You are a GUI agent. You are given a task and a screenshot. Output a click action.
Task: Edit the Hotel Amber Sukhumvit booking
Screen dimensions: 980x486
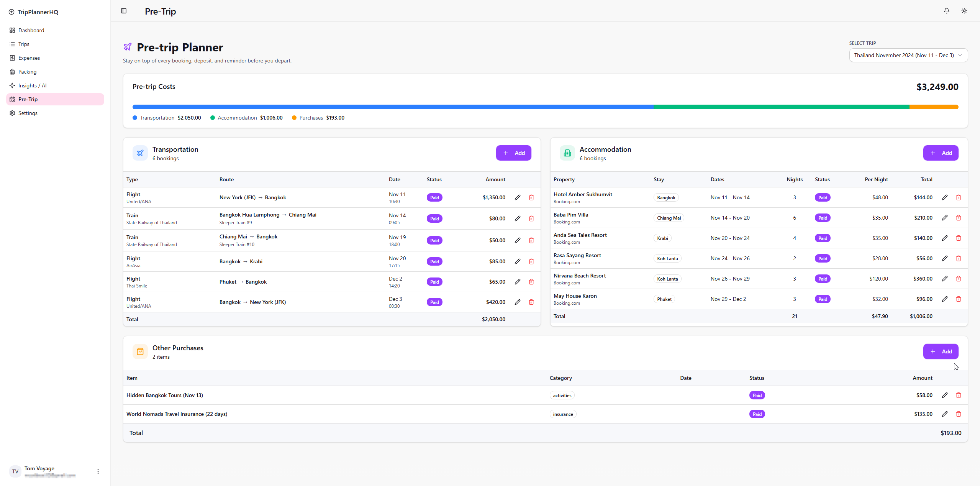(944, 197)
